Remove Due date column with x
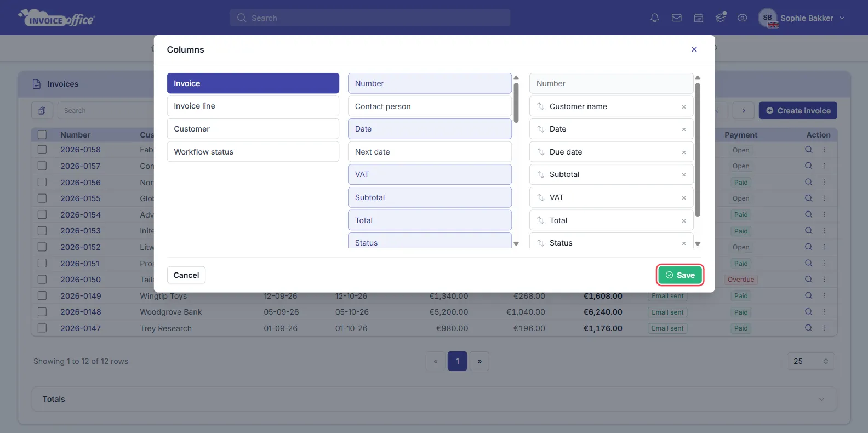Viewport: 868px width, 433px height. coord(684,152)
